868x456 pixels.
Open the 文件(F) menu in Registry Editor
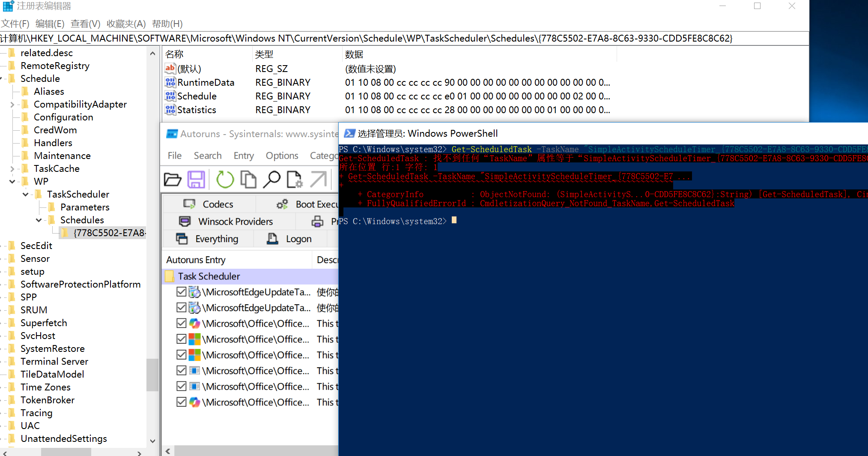click(15, 24)
